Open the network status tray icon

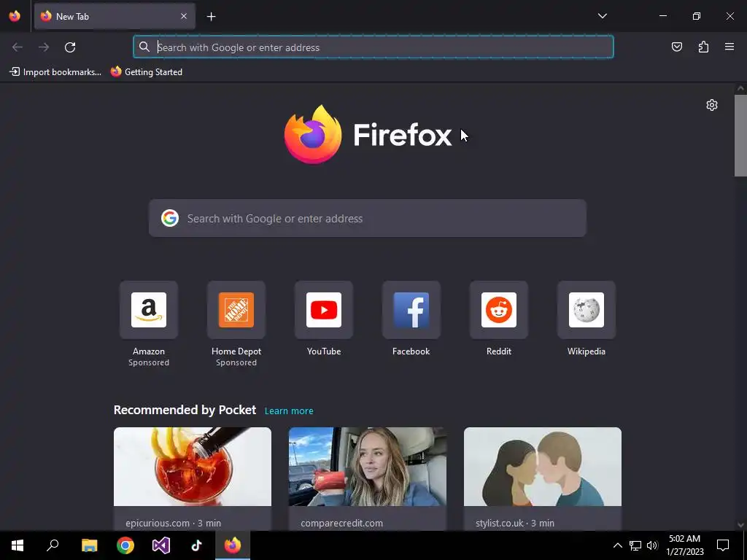[635, 545]
